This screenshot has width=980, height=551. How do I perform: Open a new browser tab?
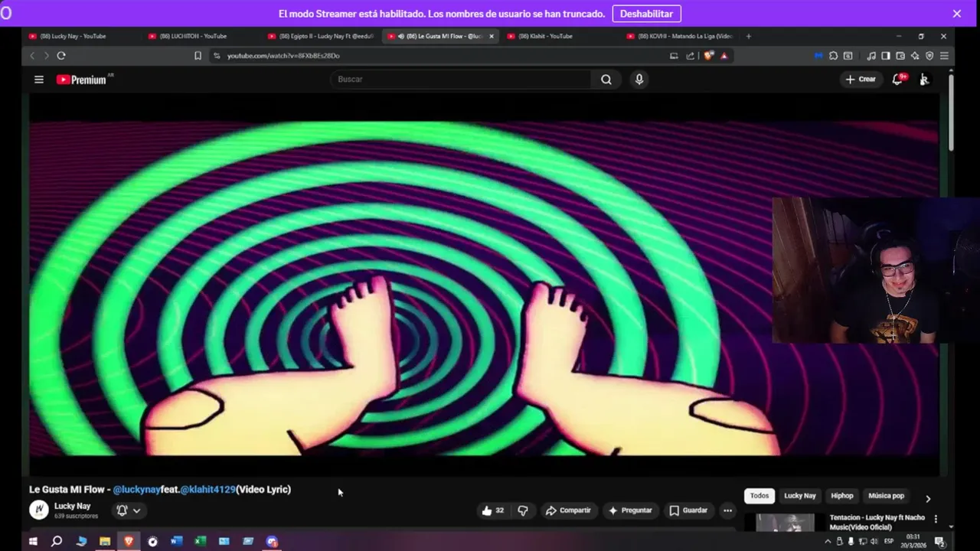tap(749, 36)
